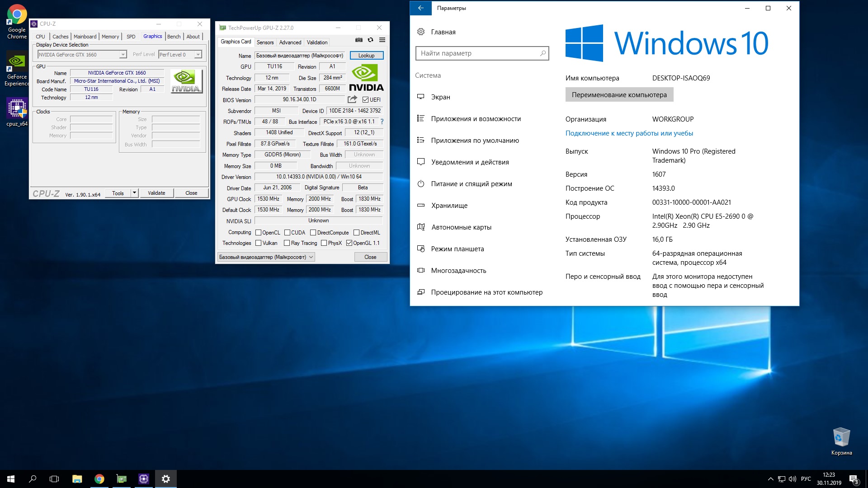Open the Settings Home gear icon

coord(421,32)
